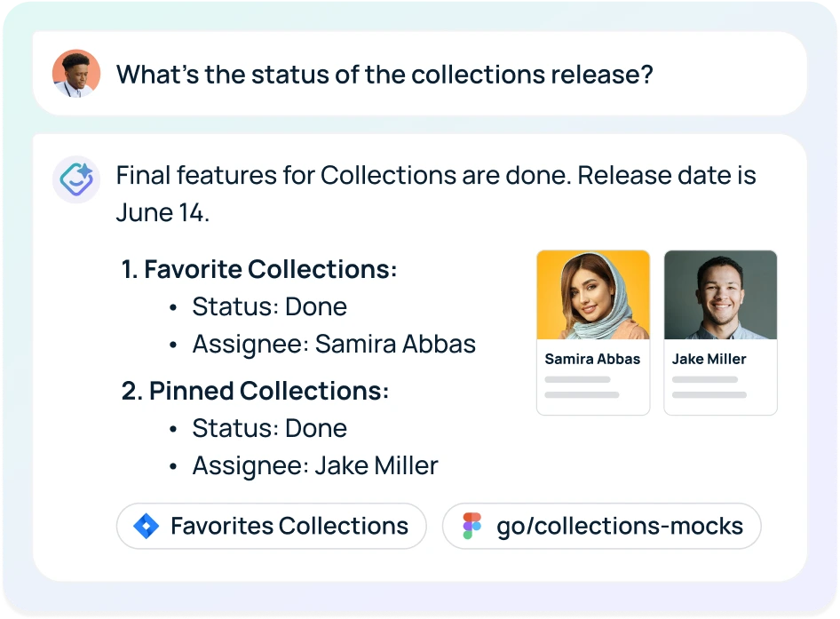The width and height of the screenshot is (840, 619).
Task: Click Jake Miller's profile photo
Action: (x=720, y=294)
